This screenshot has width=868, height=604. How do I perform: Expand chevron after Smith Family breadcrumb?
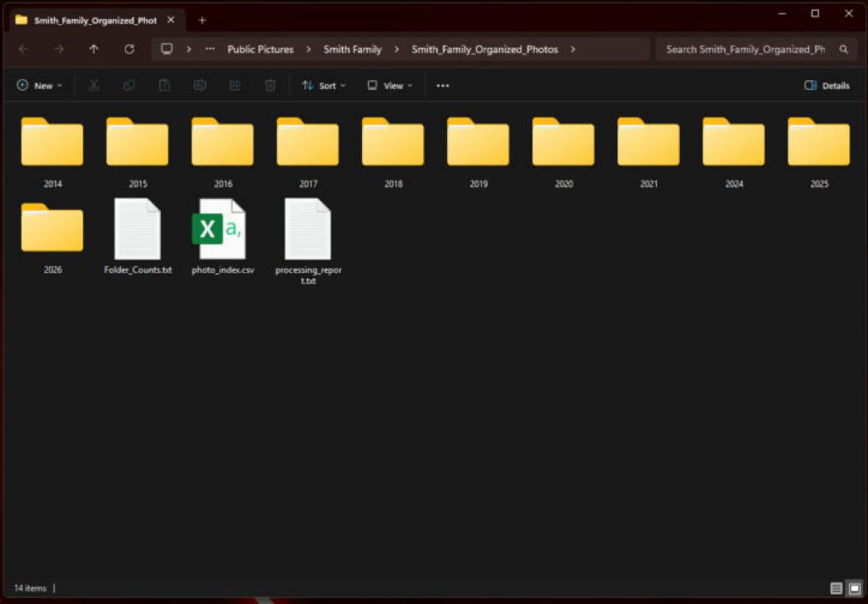[397, 49]
